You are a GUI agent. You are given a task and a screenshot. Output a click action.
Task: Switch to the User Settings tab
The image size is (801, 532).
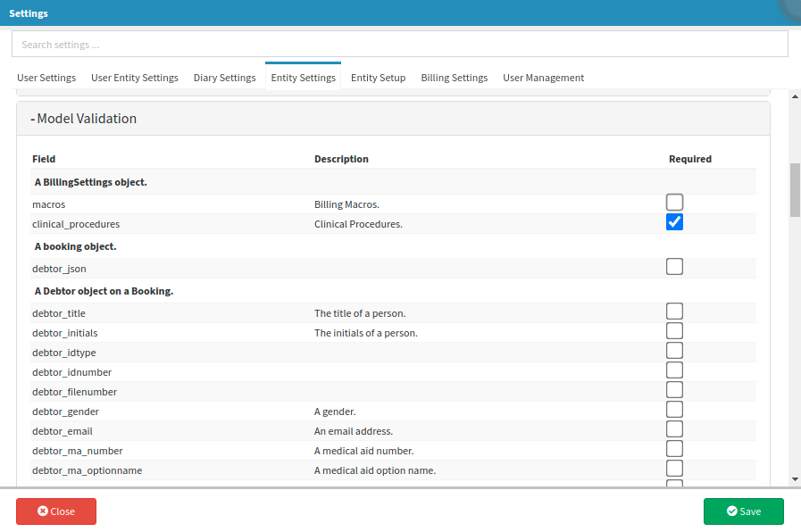pos(46,78)
